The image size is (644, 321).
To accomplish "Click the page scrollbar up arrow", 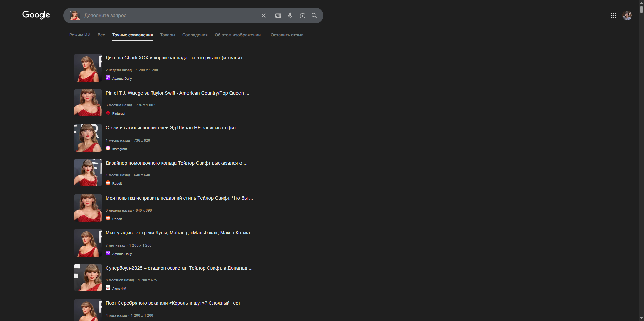I will (x=641, y=2).
